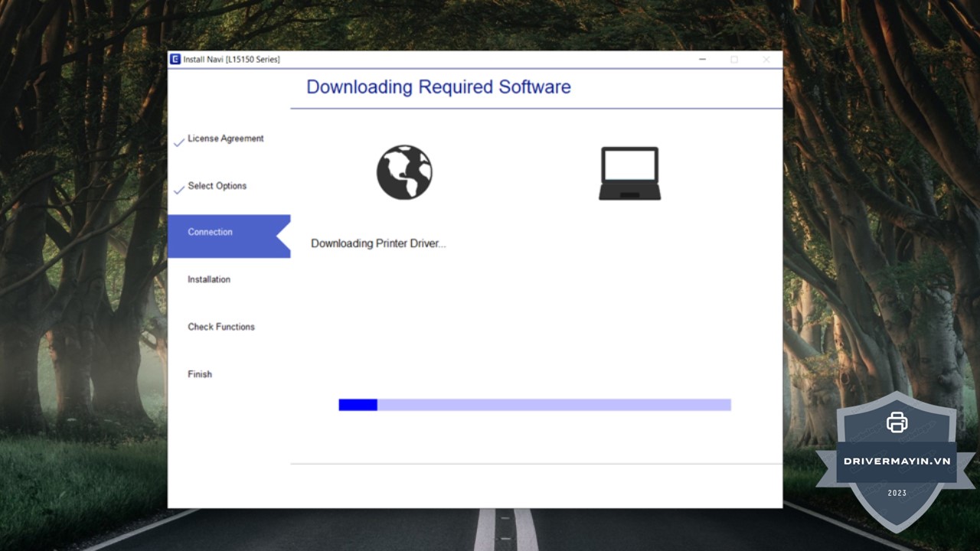The height and width of the screenshot is (551, 980).
Task: Go to the Installation step
Action: pos(209,279)
